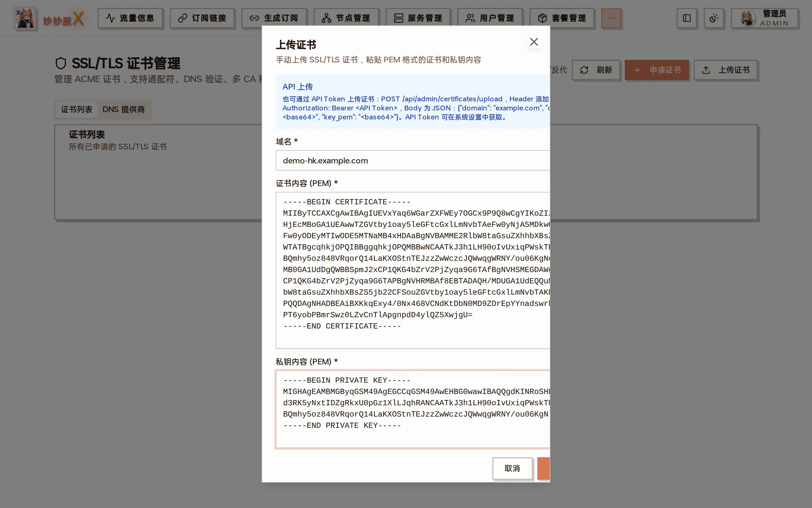Click the 刷新 refresh button
This screenshot has height=508, width=812.
tap(596, 70)
